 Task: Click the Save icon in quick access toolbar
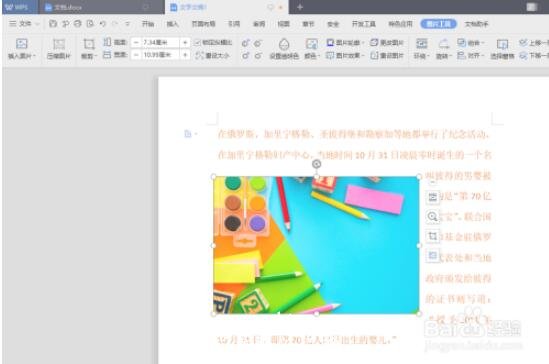(x=53, y=23)
